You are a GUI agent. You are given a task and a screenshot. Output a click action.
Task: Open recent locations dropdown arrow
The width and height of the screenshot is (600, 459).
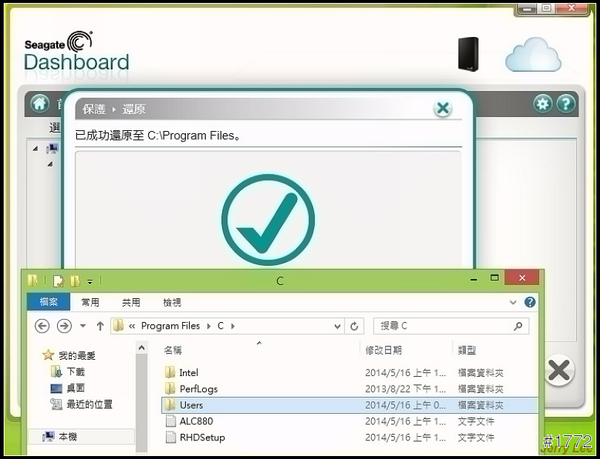pos(83,326)
